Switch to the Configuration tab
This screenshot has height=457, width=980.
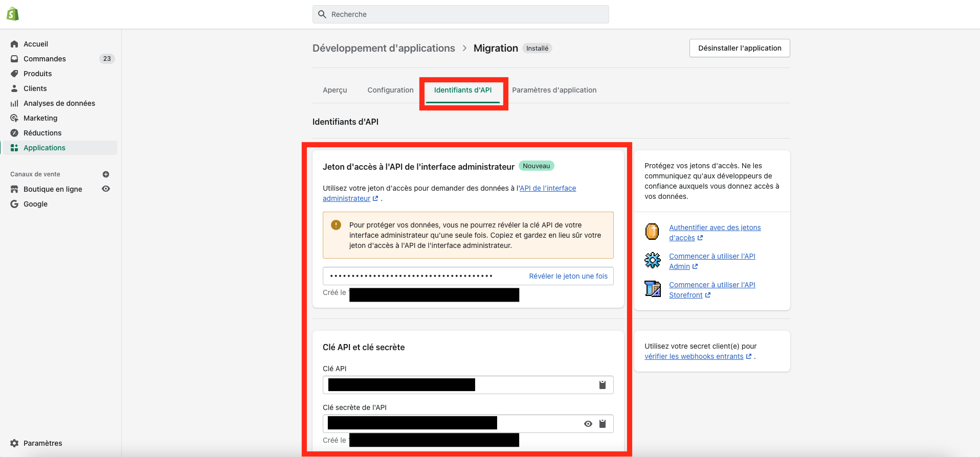click(x=390, y=90)
